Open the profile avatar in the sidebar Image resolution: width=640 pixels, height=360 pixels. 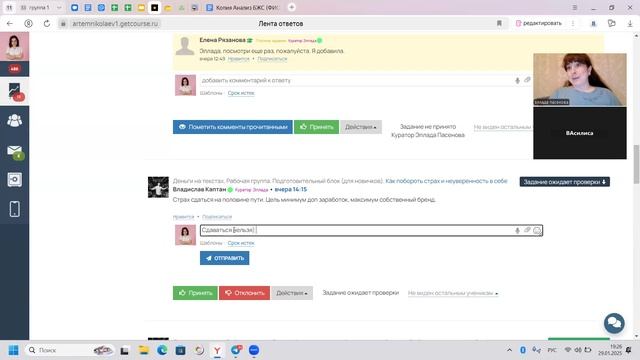(x=14, y=46)
